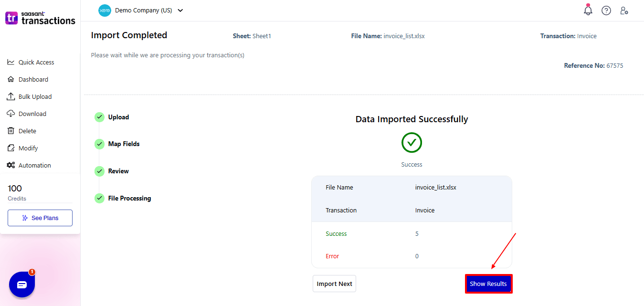
Task: Click the notification bell icon
Action: [588, 11]
